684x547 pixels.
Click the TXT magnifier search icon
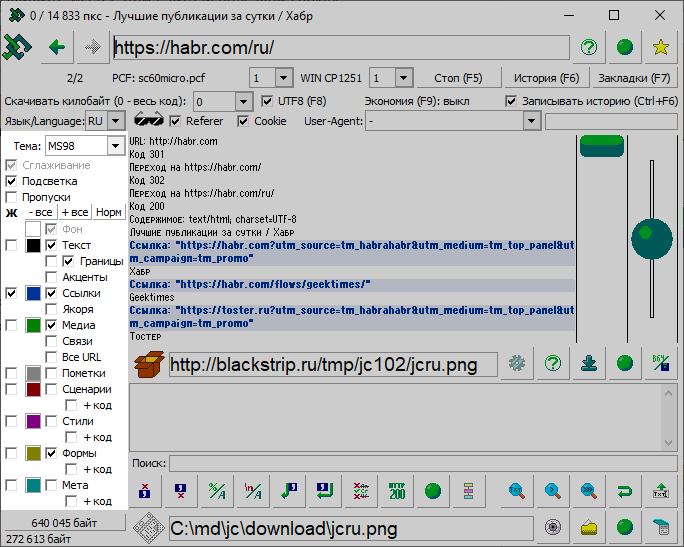click(517, 491)
